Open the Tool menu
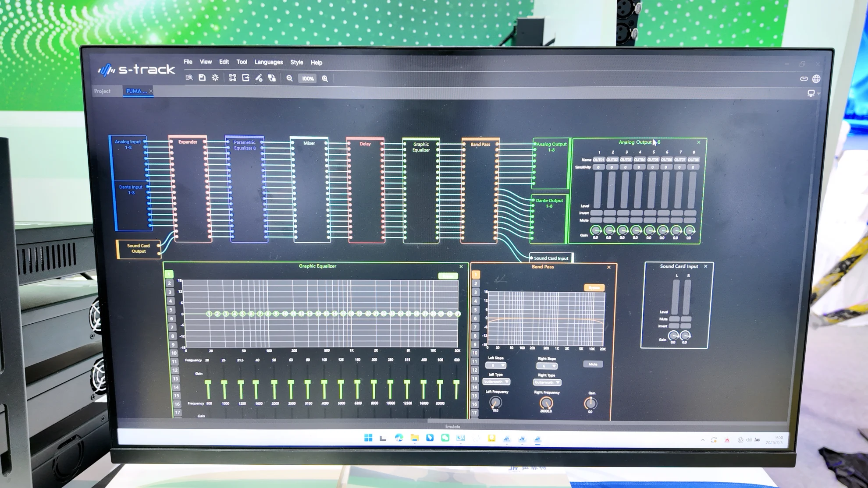The image size is (868, 488). (x=242, y=62)
